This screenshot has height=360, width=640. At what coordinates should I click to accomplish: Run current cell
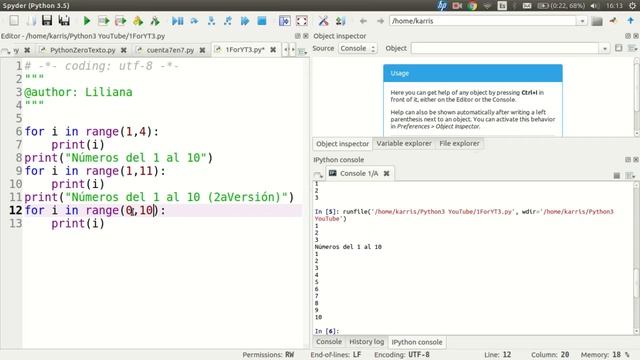(104, 20)
